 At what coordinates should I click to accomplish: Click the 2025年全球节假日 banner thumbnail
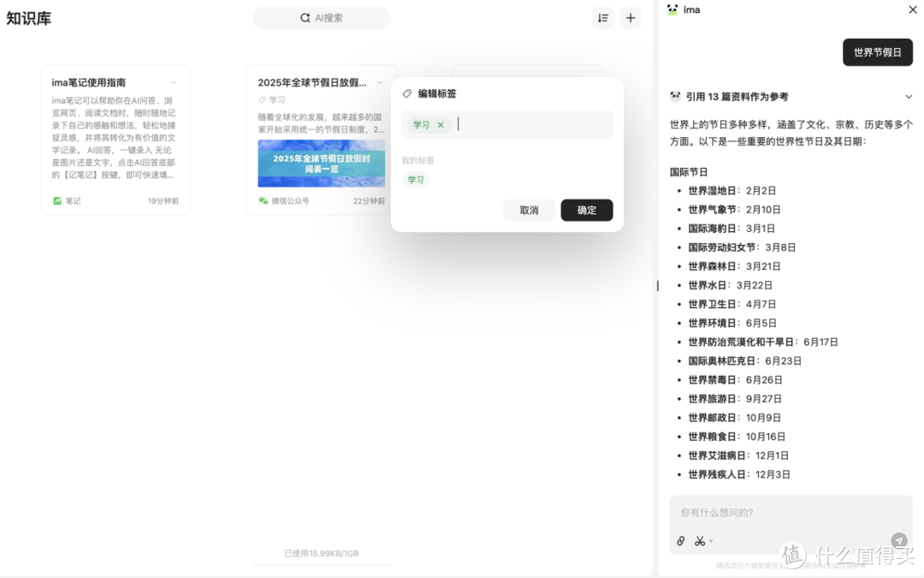click(x=321, y=164)
